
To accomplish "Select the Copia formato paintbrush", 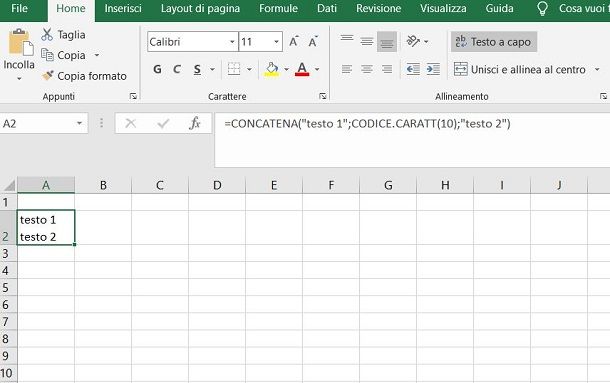I will 84,76.
